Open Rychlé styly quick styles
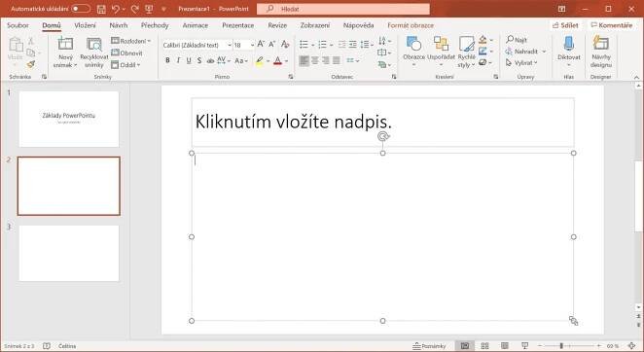The image size is (644, 352). 467,53
